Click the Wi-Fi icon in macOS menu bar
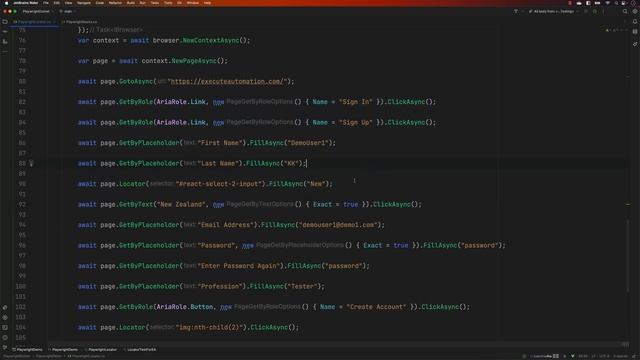 tap(608, 3)
